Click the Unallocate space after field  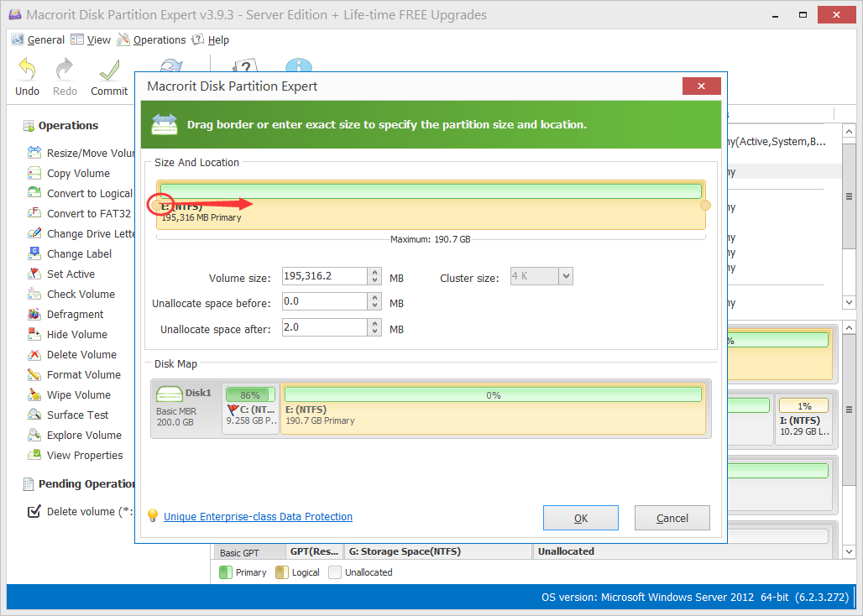325,327
